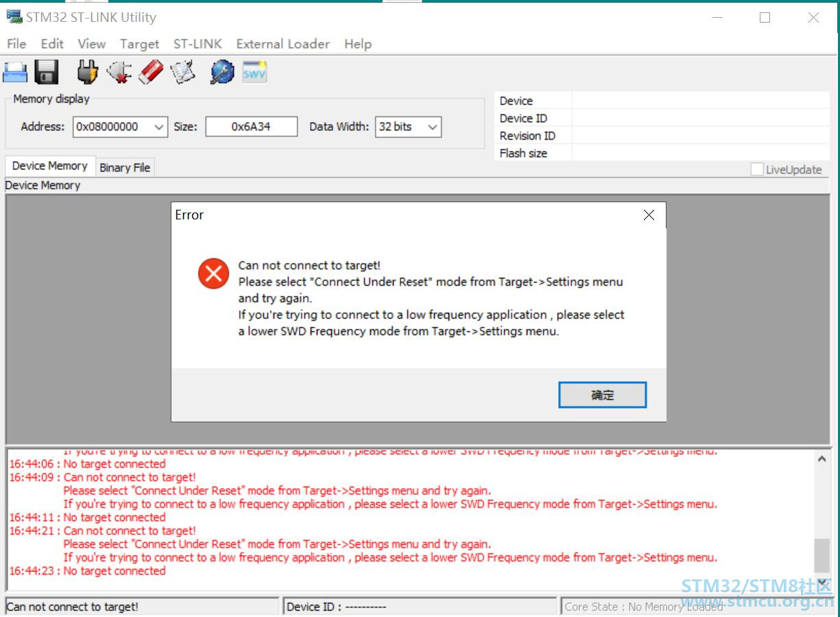The height and width of the screenshot is (617, 840).
Task: Click the Device row in info table
Action: pyautogui.click(x=662, y=101)
